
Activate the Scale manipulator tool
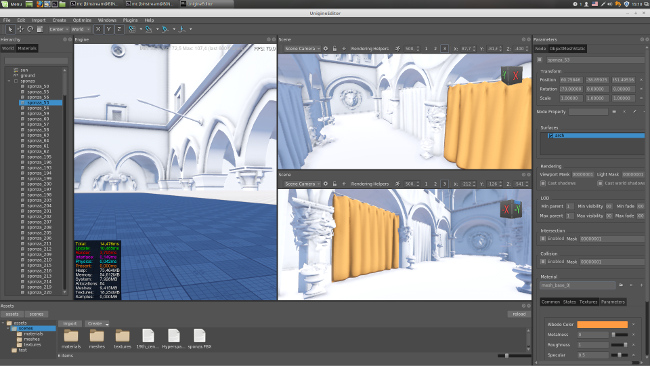[40, 29]
